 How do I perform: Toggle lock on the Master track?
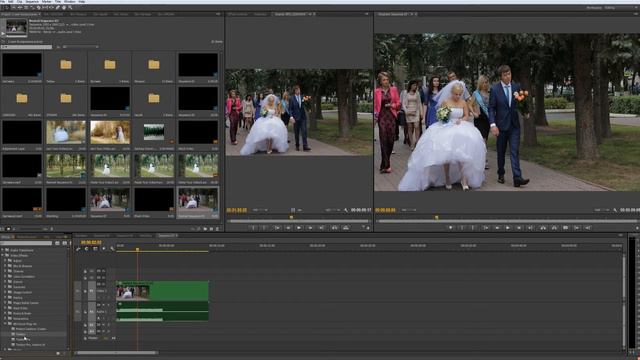pyautogui.click(x=85, y=338)
